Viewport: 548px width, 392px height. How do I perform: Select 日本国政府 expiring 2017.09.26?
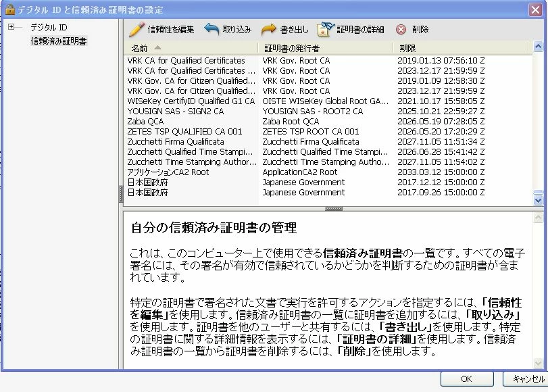coord(328,193)
